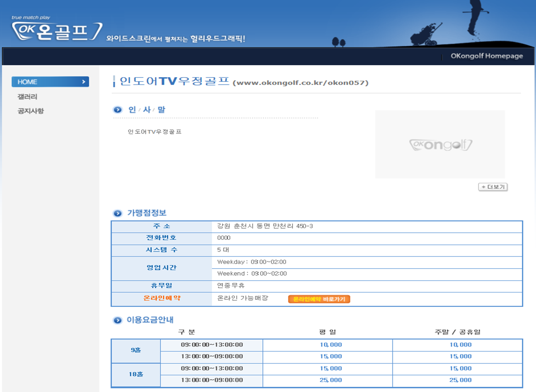Image resolution: width=536 pixels, height=392 pixels.
Task: Open the OKongolf Homepage link
Action: coord(486,56)
